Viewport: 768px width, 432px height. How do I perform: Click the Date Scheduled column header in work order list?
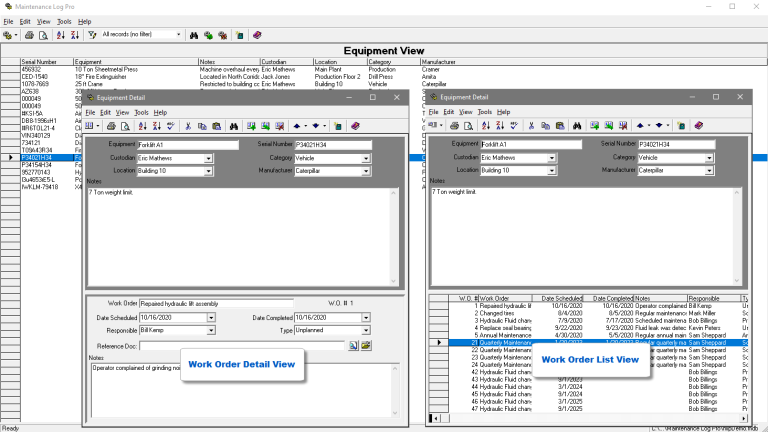pos(561,298)
